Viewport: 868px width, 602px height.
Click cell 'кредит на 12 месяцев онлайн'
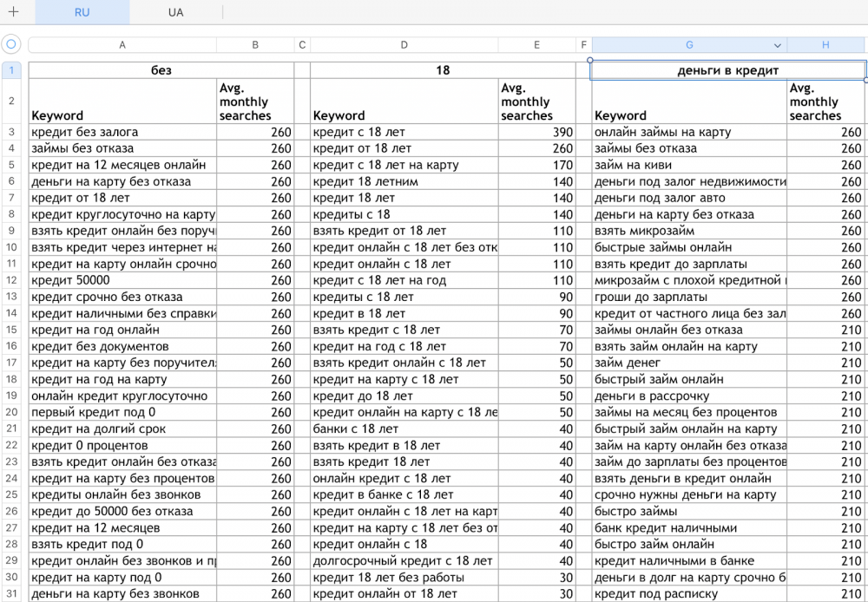(x=122, y=165)
